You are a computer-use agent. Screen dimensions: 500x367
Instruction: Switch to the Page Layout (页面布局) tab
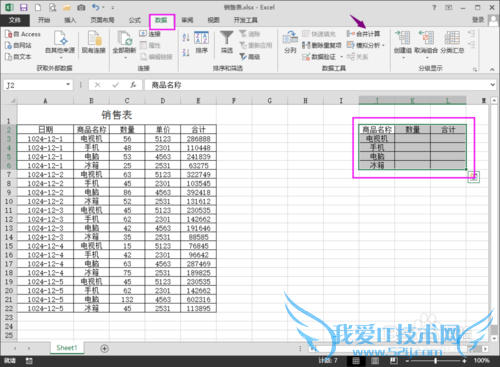[x=102, y=20]
